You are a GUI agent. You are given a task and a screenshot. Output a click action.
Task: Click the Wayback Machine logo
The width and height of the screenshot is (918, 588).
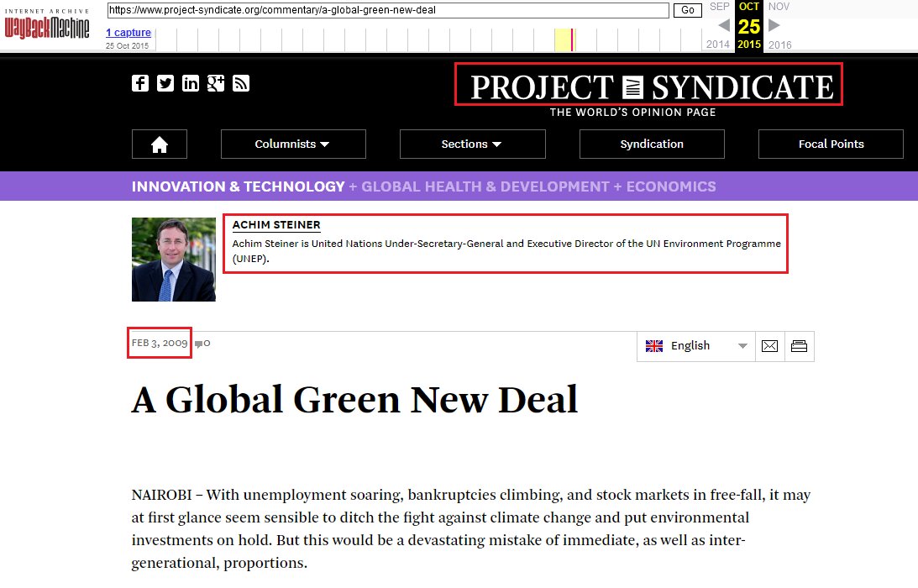click(47, 25)
